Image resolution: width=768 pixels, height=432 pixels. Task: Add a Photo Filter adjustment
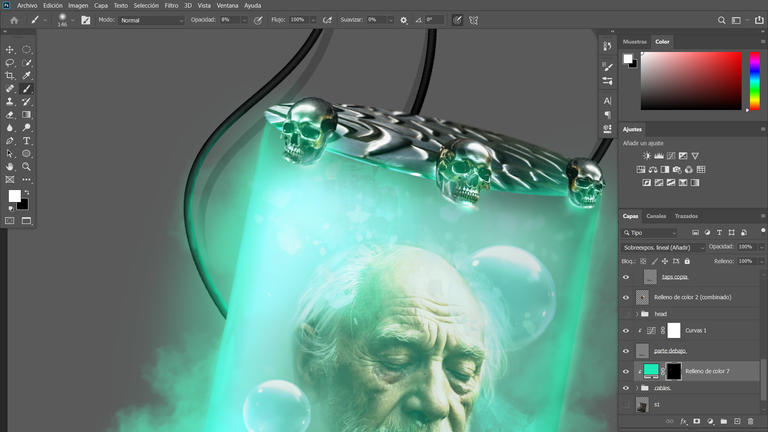tap(677, 169)
